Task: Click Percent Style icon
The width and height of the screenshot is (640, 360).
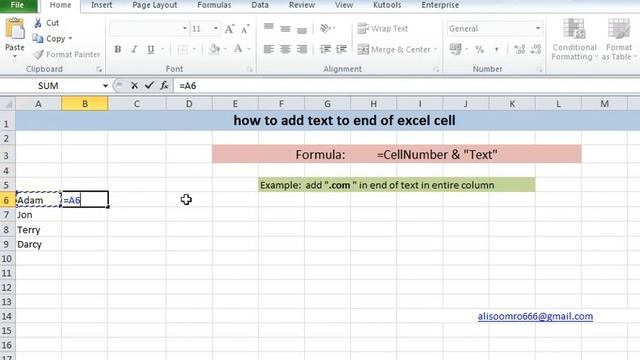Action: pos(480,50)
